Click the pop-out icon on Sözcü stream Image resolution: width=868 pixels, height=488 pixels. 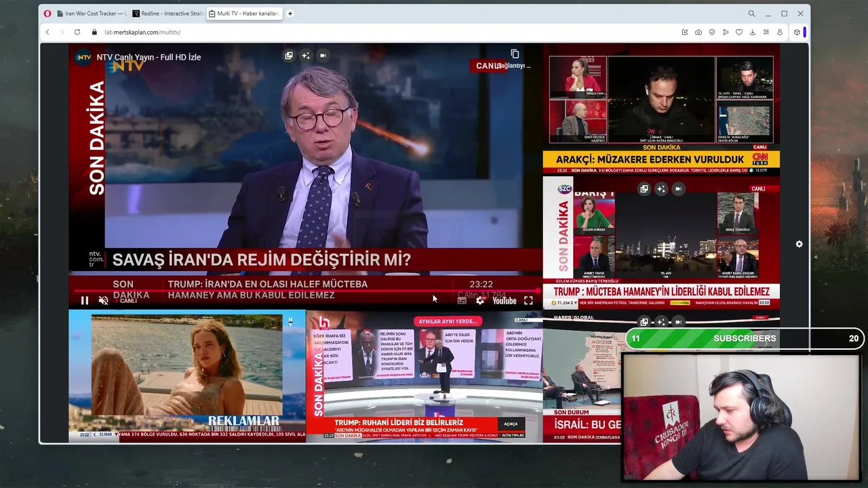(644, 189)
